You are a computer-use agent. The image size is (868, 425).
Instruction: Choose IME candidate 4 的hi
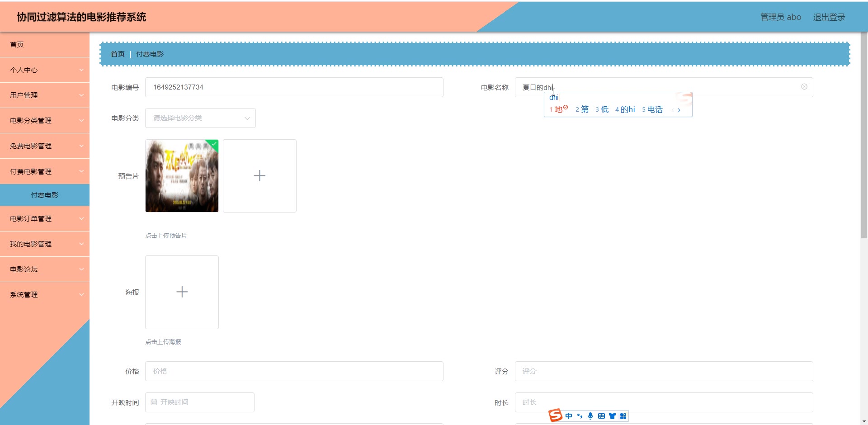(625, 109)
